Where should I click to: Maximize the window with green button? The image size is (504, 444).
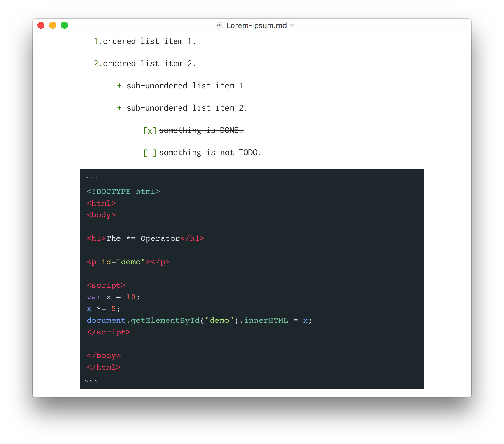coord(64,25)
